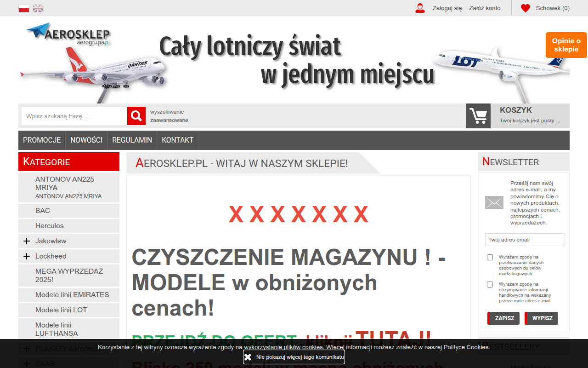Dismiss cookie notice with the X icon
Image resolution: width=588 pixels, height=368 pixels.
click(x=248, y=357)
